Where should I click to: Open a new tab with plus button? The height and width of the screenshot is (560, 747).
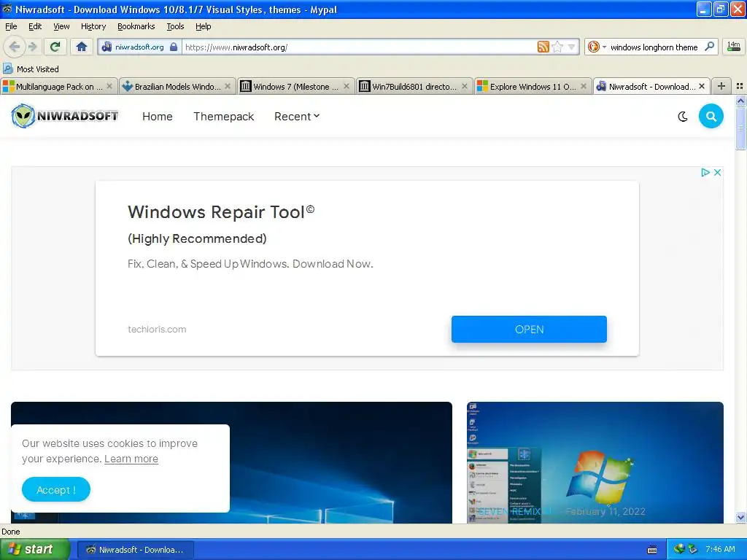click(721, 86)
